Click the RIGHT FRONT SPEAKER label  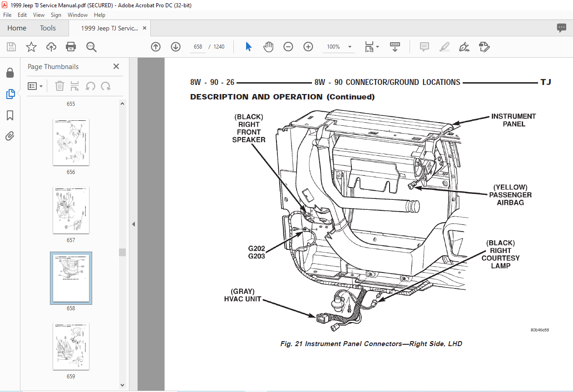[x=249, y=129]
